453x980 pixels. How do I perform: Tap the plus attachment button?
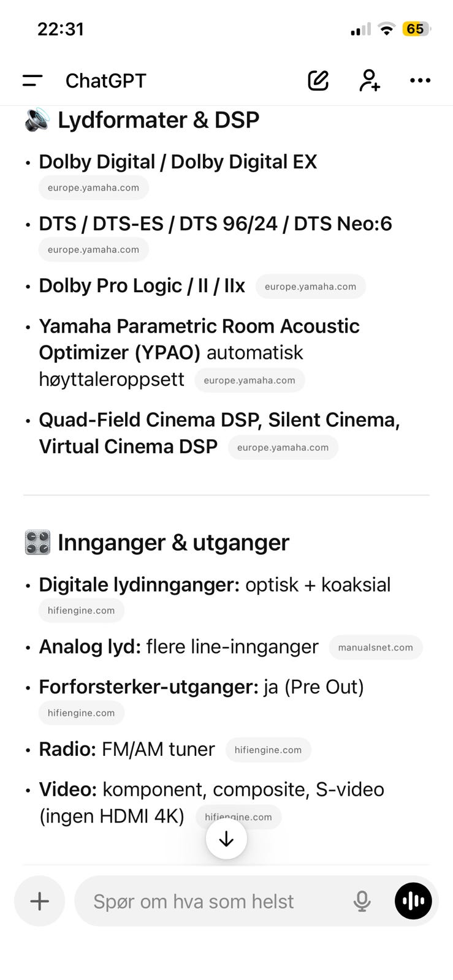[x=40, y=901]
